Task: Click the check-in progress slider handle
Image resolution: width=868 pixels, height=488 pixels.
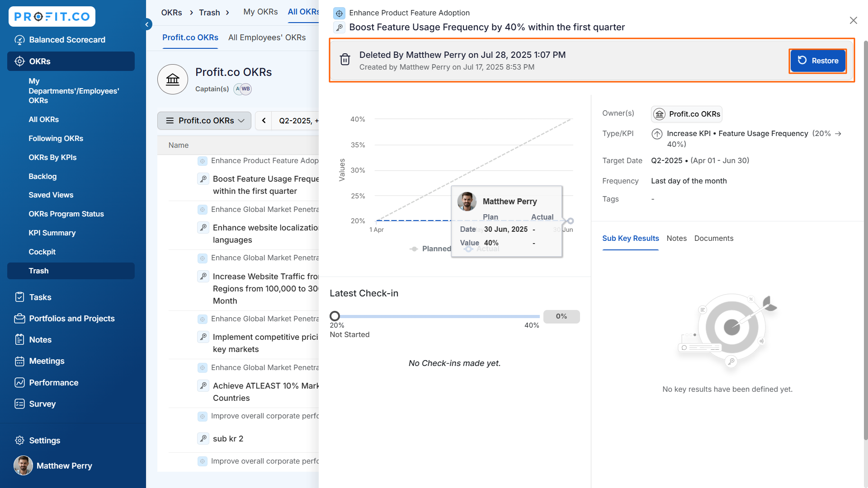Action: 335,316
